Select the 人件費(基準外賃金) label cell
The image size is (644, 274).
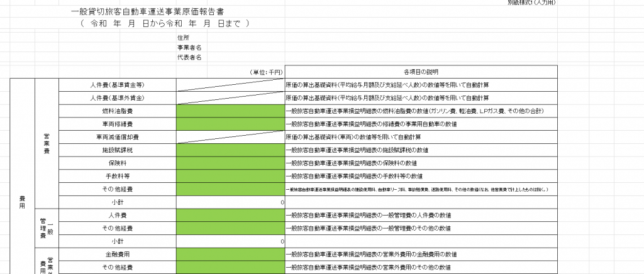coord(118,98)
